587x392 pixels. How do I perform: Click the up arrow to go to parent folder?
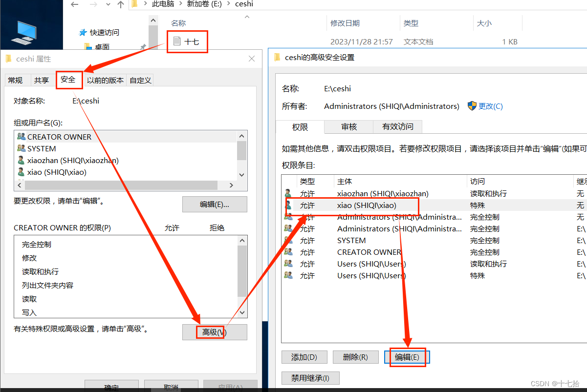point(120,4)
